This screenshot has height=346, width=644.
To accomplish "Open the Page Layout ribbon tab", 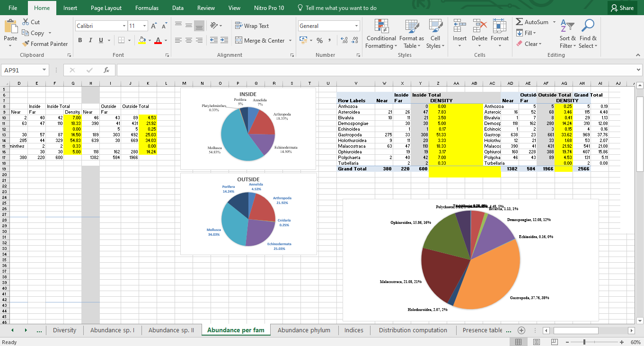I will click(x=106, y=8).
